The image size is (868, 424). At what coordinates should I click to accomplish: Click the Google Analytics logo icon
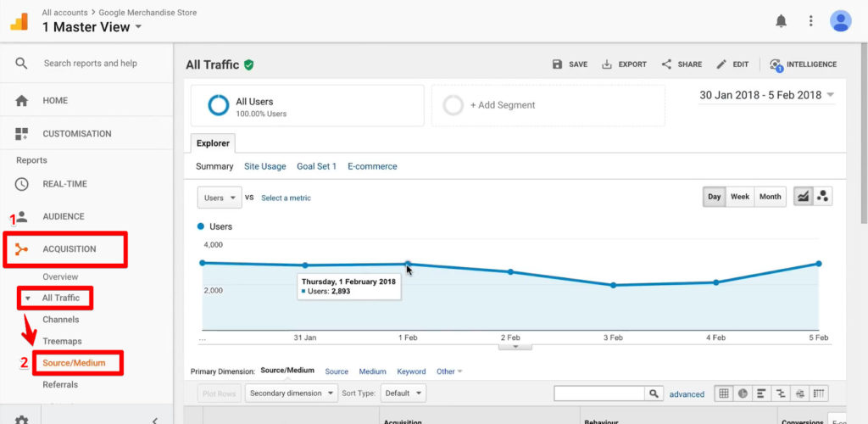pos(19,21)
